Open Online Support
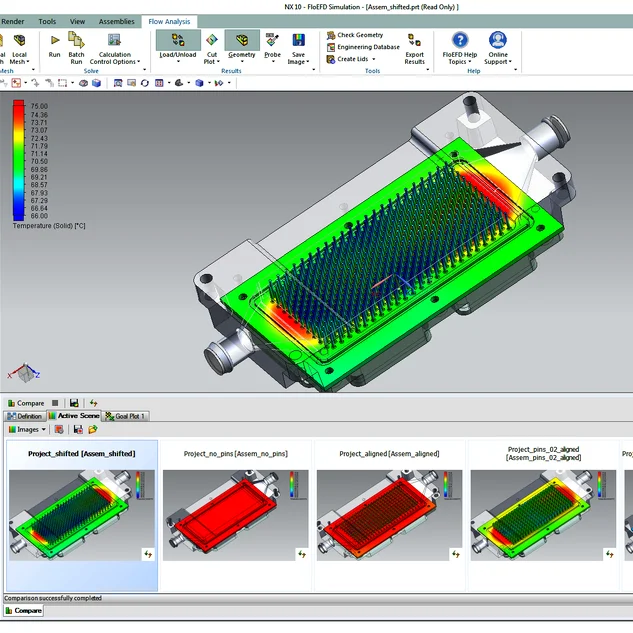The width and height of the screenshot is (633, 633). click(498, 48)
